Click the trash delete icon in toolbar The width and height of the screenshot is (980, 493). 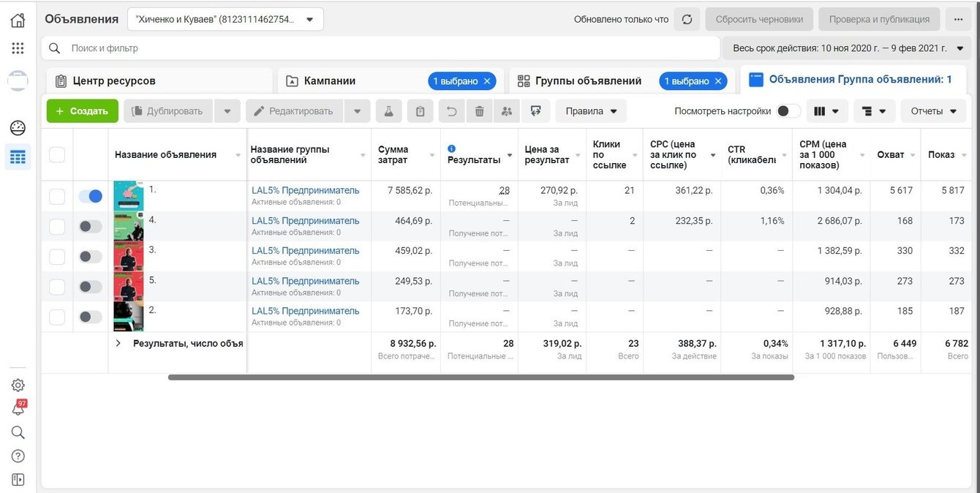point(479,111)
